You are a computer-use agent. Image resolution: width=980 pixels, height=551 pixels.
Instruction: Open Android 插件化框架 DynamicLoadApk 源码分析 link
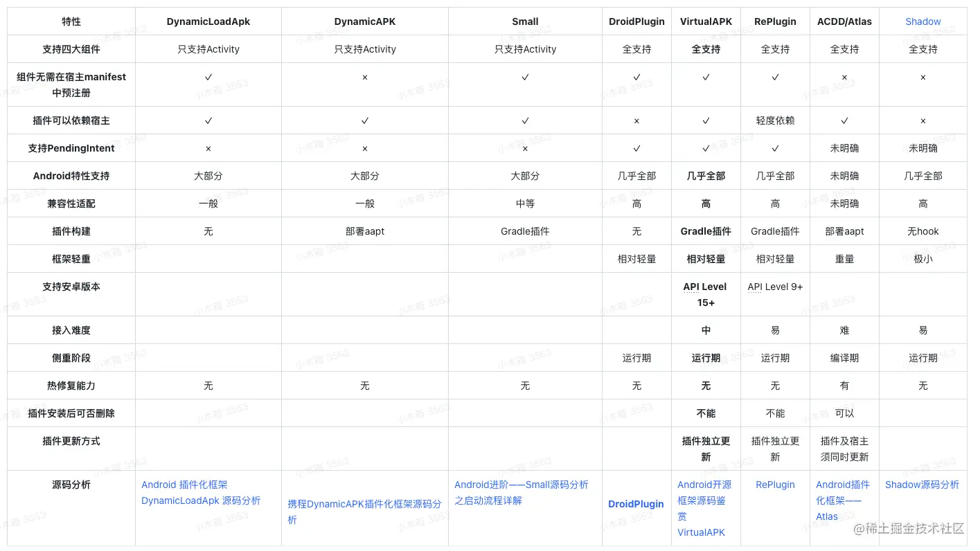coord(201,492)
